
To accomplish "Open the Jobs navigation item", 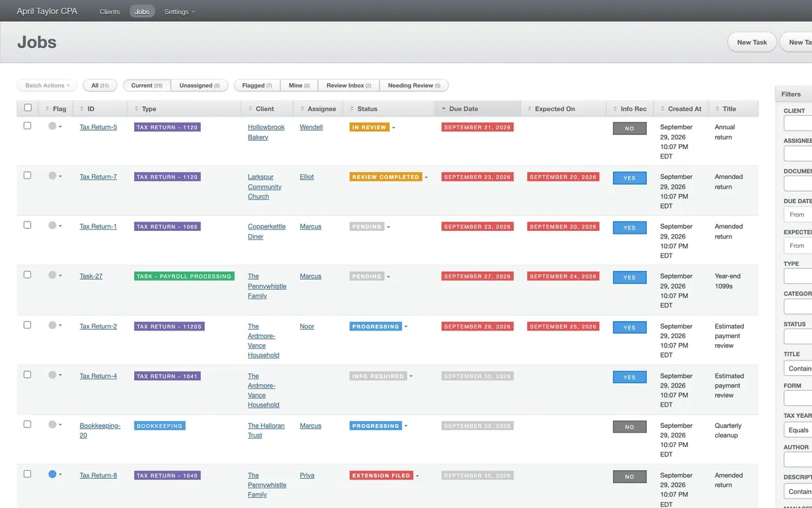I will tap(142, 12).
